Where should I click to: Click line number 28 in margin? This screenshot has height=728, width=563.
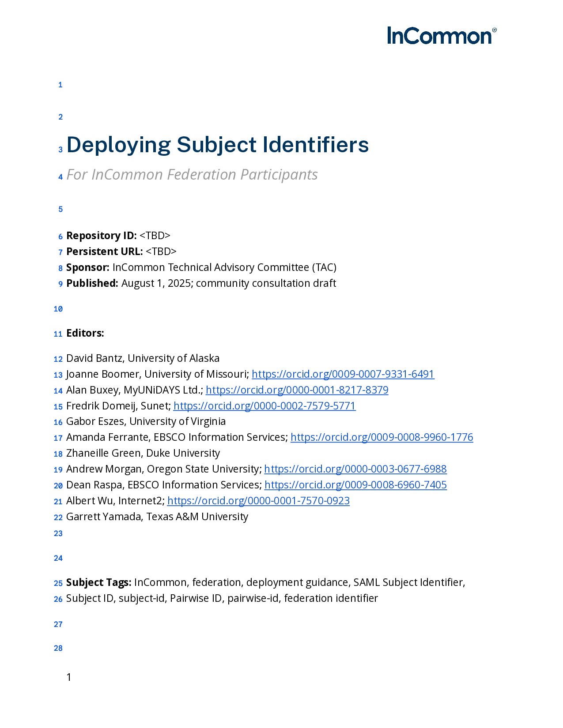pyautogui.click(x=58, y=648)
